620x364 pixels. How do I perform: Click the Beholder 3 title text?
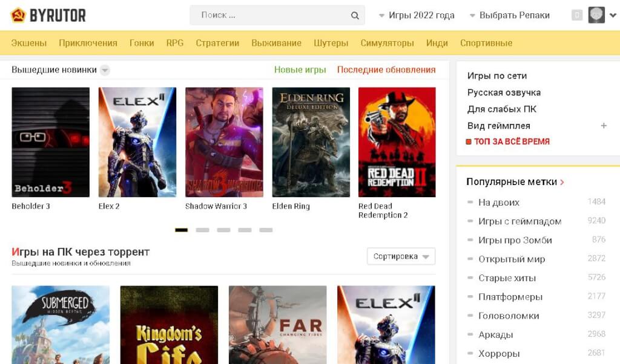coord(31,206)
